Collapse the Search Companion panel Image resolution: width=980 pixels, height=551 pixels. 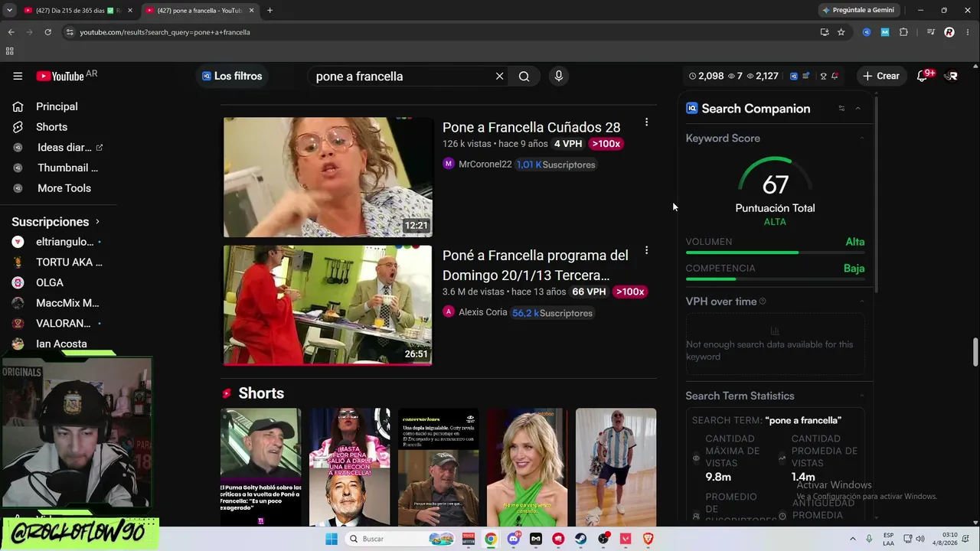pyautogui.click(x=857, y=109)
